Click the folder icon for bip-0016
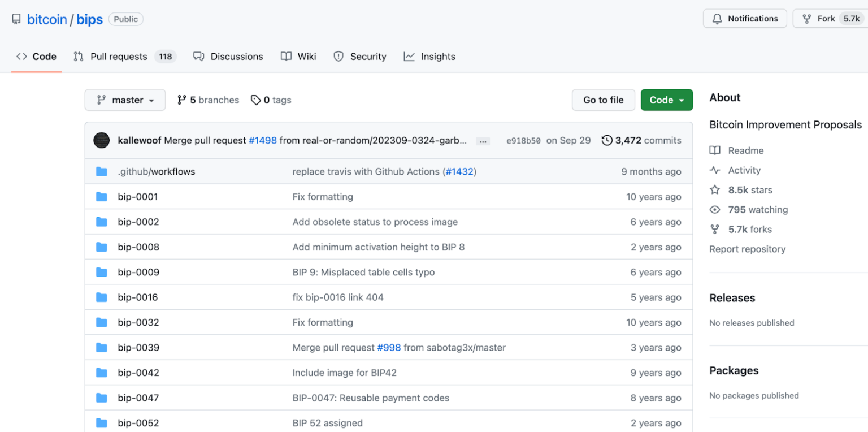 [102, 297]
